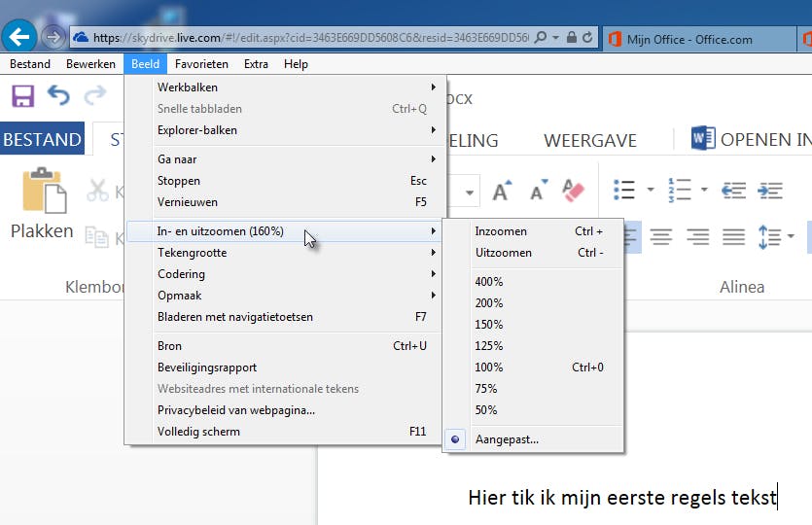Click Bron to view page source
The width and height of the screenshot is (812, 525).
point(283,346)
